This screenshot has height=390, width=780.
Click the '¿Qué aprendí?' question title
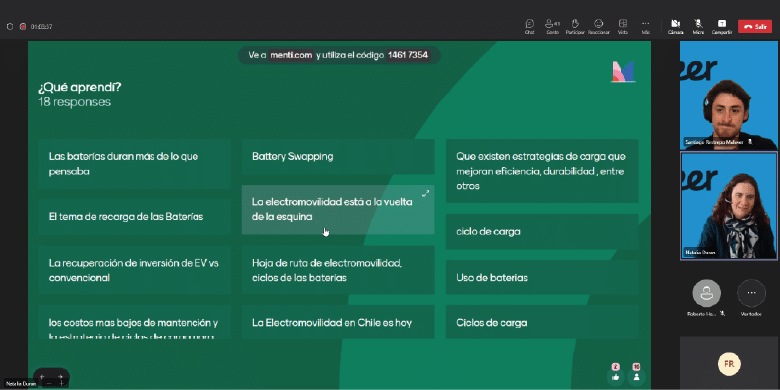click(x=80, y=88)
